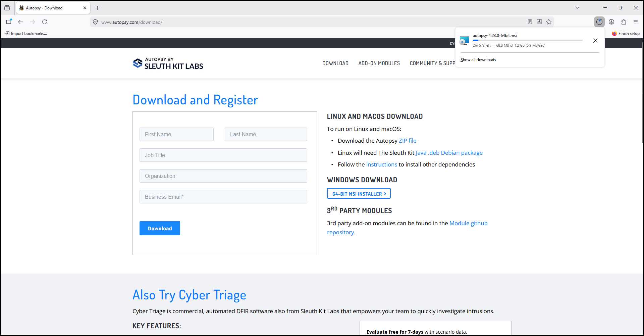Click the page vertical scrollbar

[x=642, y=92]
